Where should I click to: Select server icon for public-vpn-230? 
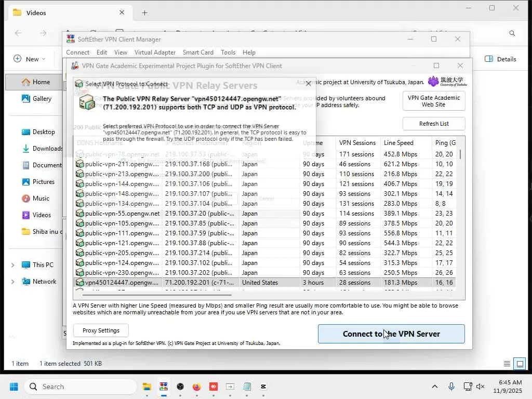pyautogui.click(x=79, y=272)
